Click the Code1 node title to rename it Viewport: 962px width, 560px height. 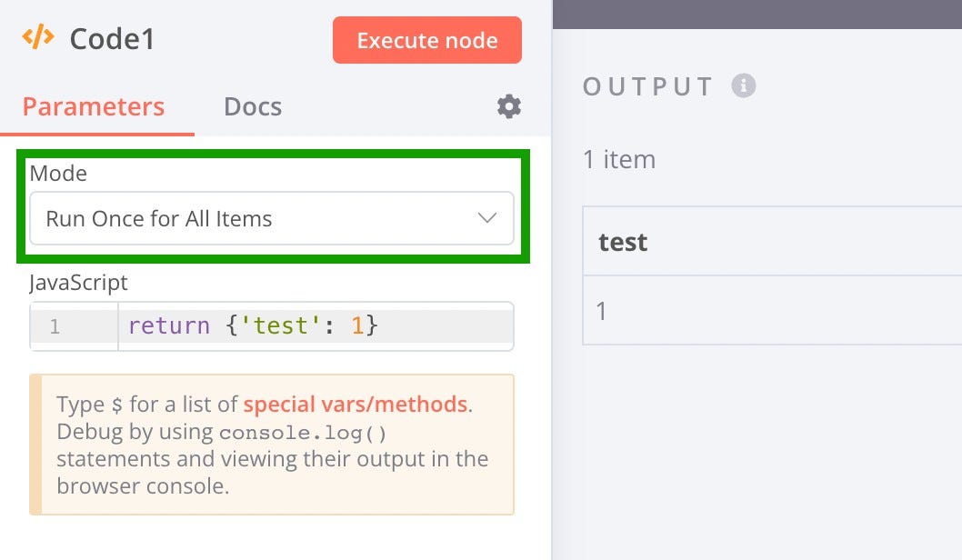[109, 39]
